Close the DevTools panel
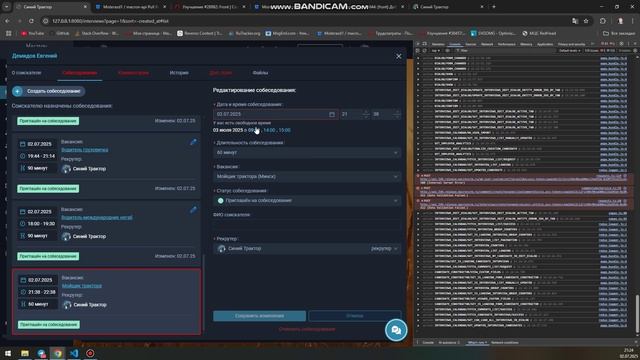 click(636, 44)
